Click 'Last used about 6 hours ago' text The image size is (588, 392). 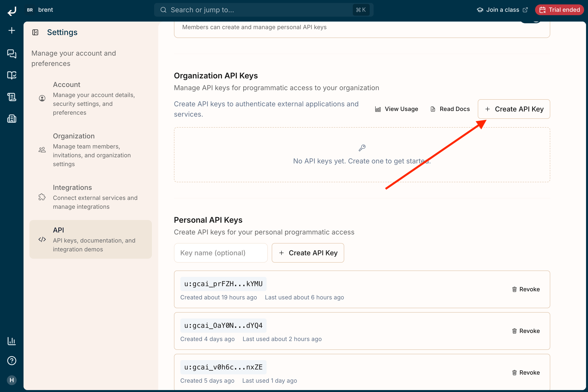(x=304, y=297)
